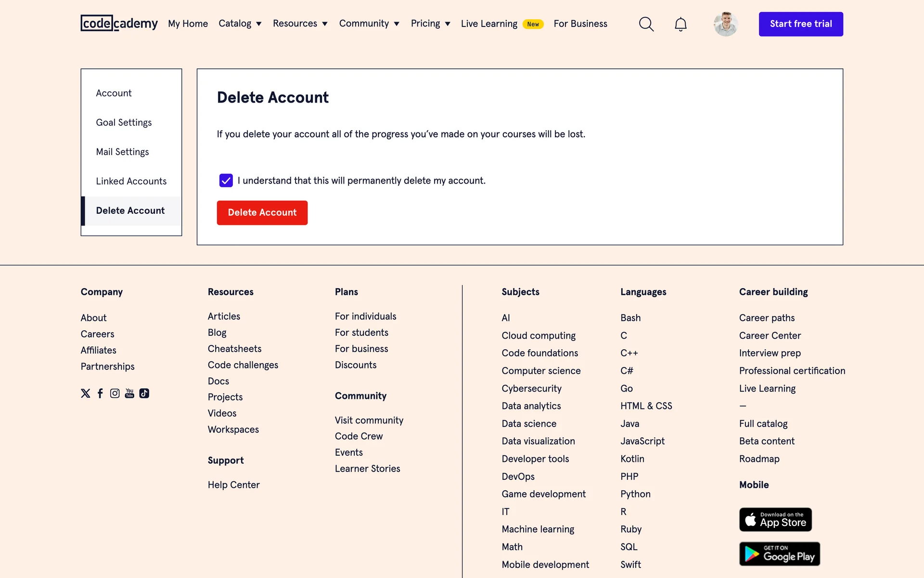This screenshot has width=924, height=578.
Task: Open Codecademy's Facebook page icon
Action: 100,394
